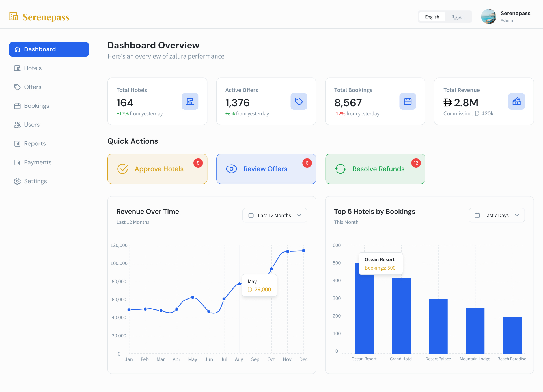Switch language to Arabic (العربية)
Screen dimensions: 543x392
point(458,17)
